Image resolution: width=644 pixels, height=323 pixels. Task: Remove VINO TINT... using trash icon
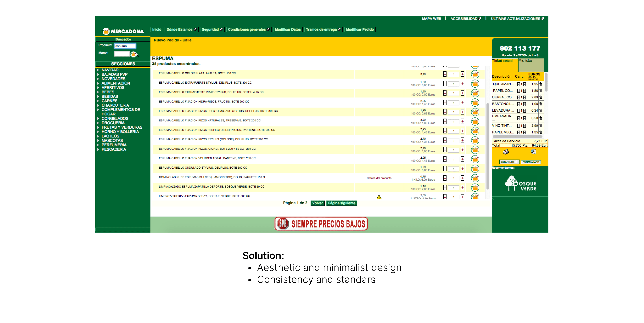point(541,126)
